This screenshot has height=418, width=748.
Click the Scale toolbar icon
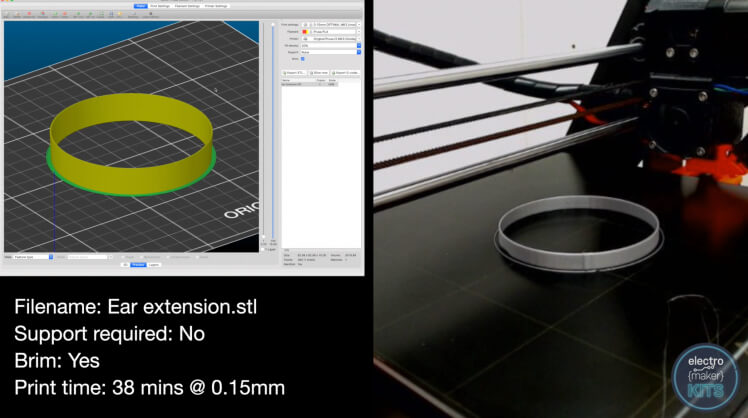(x=101, y=14)
